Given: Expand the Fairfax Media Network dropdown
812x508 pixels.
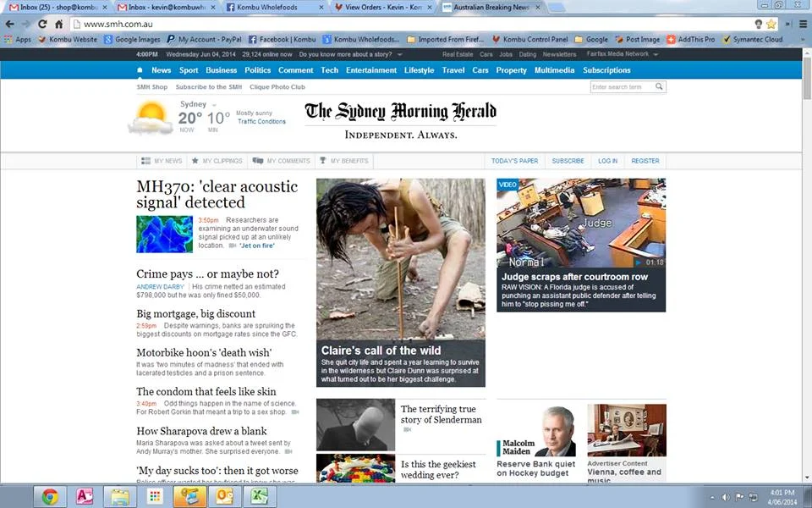Looking at the screenshot, I should [x=656, y=54].
